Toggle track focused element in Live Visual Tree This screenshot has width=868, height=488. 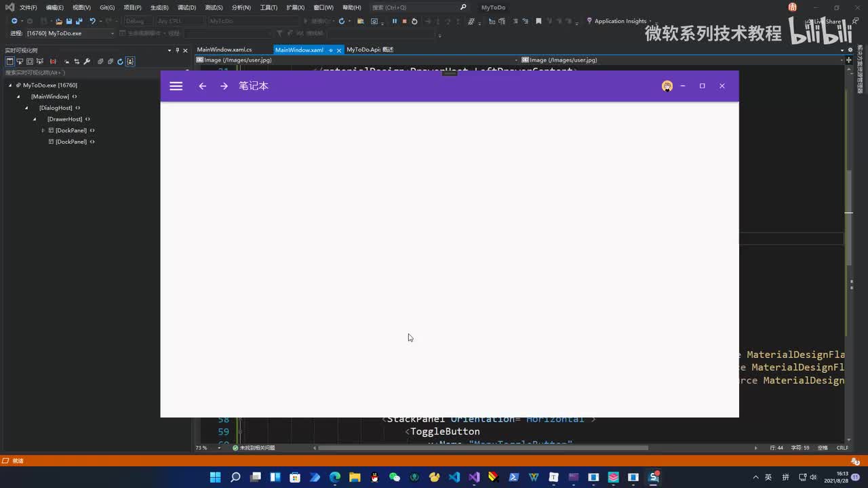pyautogui.click(x=40, y=61)
